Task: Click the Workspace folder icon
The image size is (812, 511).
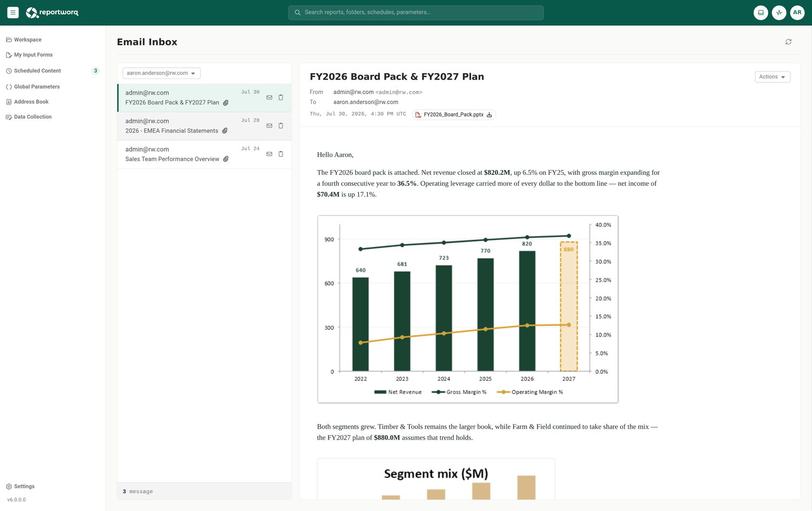Action: 9,40
